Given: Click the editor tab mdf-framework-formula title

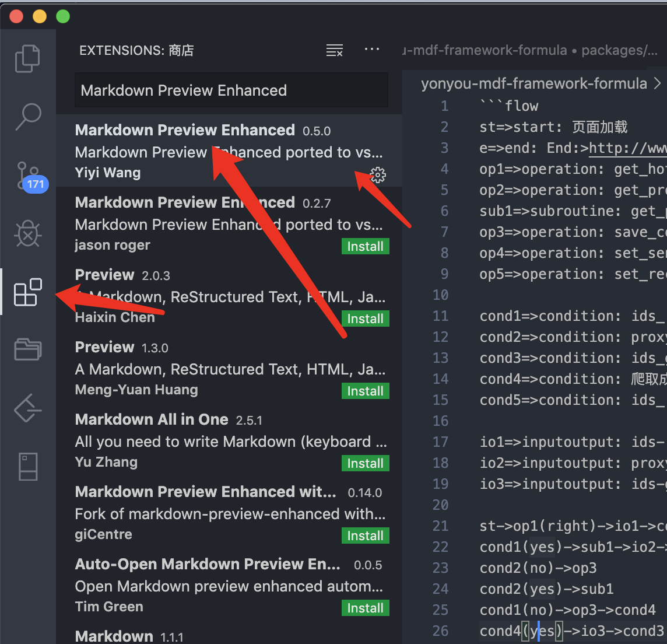Looking at the screenshot, I should pyautogui.click(x=531, y=50).
